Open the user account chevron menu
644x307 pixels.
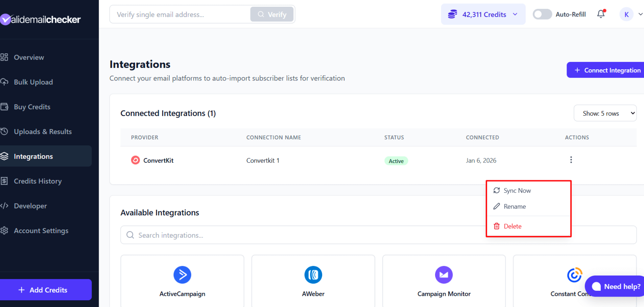(640, 14)
